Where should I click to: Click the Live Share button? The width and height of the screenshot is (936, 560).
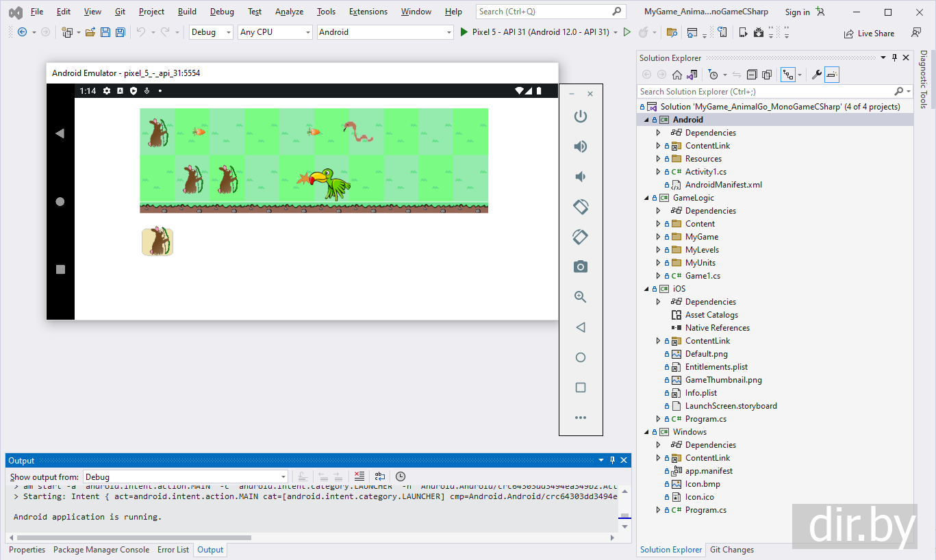(x=868, y=33)
